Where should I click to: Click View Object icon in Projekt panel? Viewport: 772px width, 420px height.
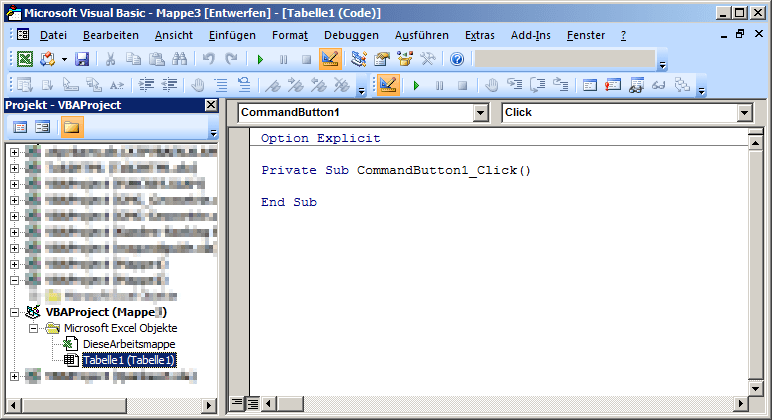(43, 128)
